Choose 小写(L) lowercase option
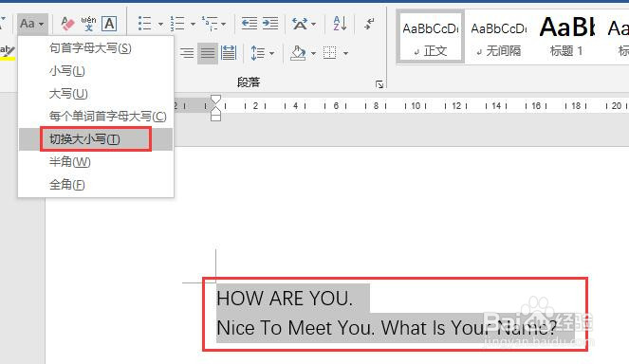The height and width of the screenshot is (364, 629). [x=96, y=71]
